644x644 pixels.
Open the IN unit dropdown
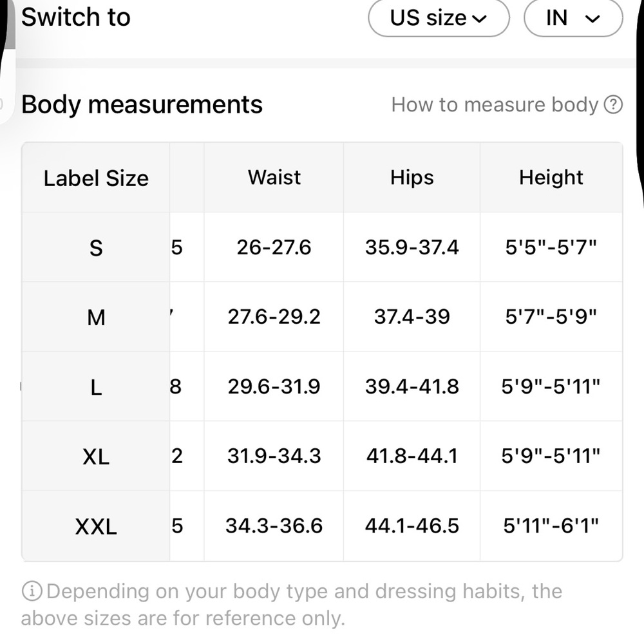(573, 18)
